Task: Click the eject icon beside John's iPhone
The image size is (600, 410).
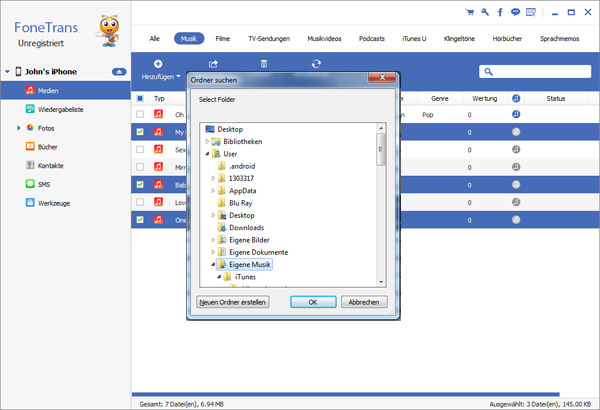Action: 119,72
